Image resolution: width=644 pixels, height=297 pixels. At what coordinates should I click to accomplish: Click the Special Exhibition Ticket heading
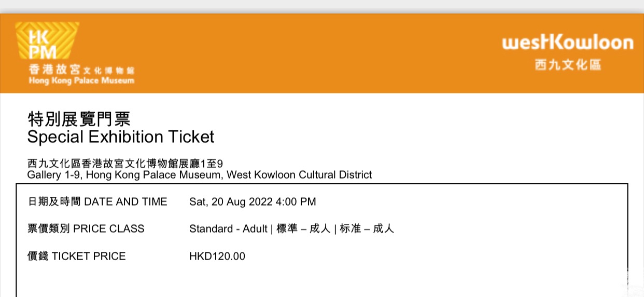tap(120, 137)
